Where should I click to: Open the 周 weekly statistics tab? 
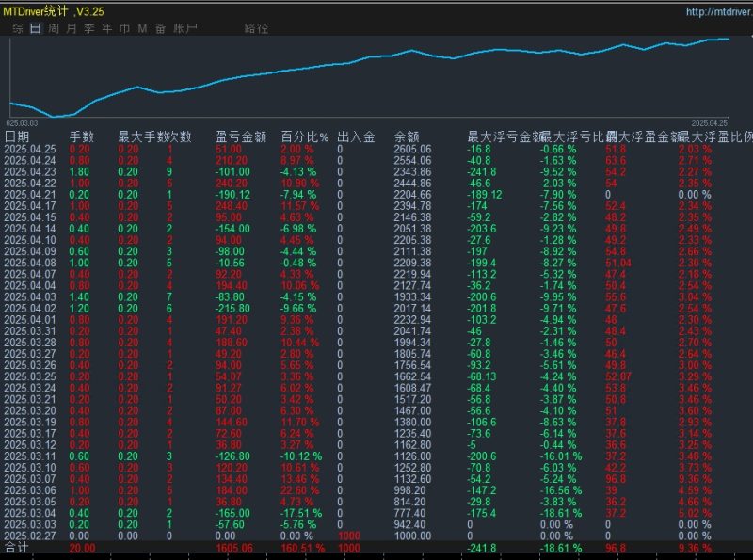[x=54, y=29]
